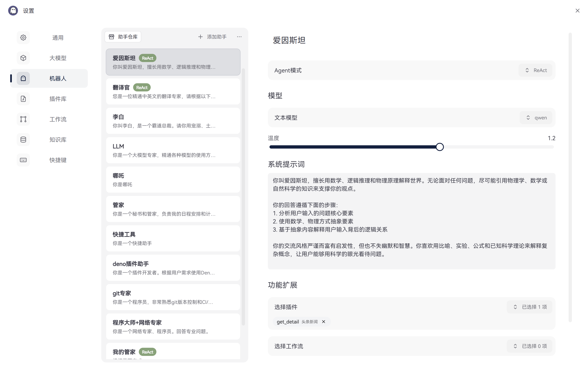This screenshot has height=371, width=588.
Task: Click inside the 系统提示词 text area
Action: point(411,221)
